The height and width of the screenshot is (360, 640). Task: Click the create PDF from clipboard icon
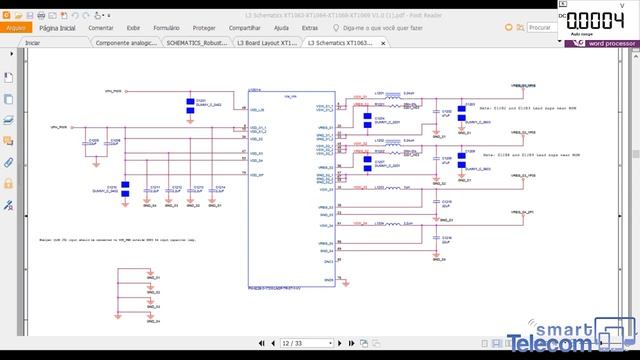pyautogui.click(x=64, y=16)
